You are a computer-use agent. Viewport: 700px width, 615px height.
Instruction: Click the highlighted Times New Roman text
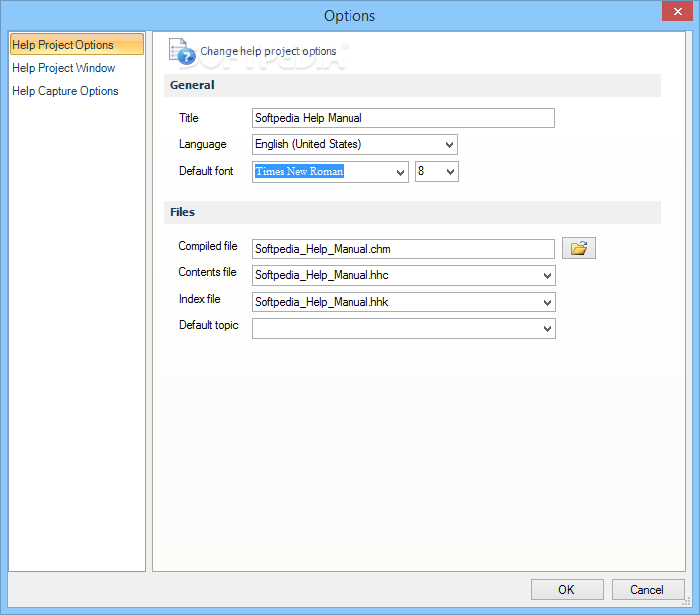coord(299,172)
